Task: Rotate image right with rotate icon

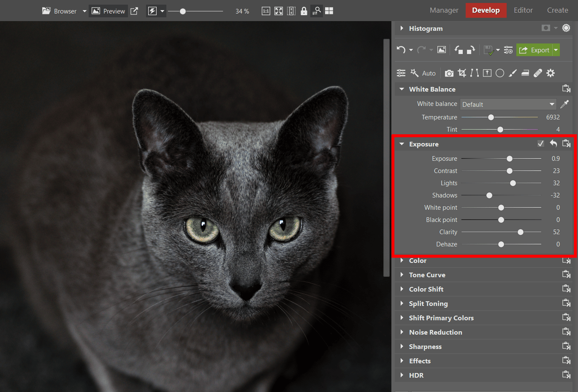Action: [471, 50]
